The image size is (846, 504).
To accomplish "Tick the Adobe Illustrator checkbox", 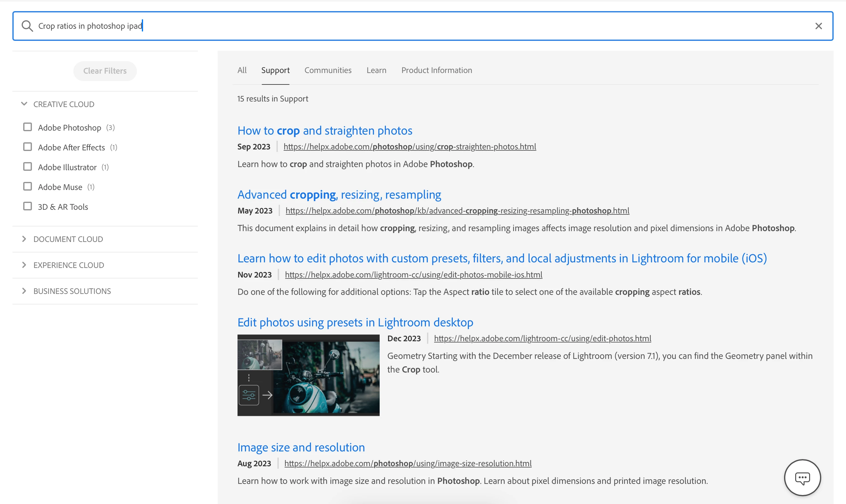I will click(28, 167).
